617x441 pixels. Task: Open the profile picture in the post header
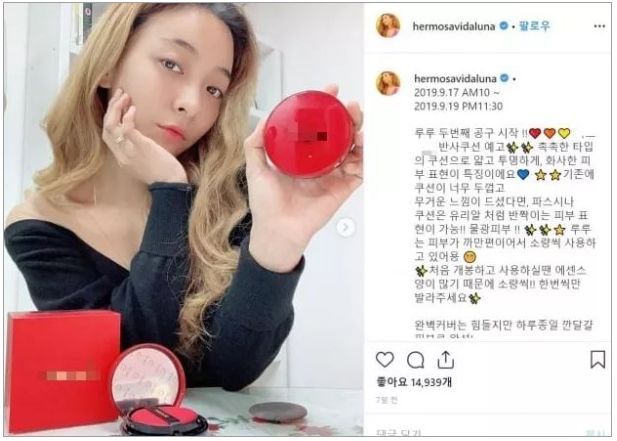pyautogui.click(x=388, y=25)
